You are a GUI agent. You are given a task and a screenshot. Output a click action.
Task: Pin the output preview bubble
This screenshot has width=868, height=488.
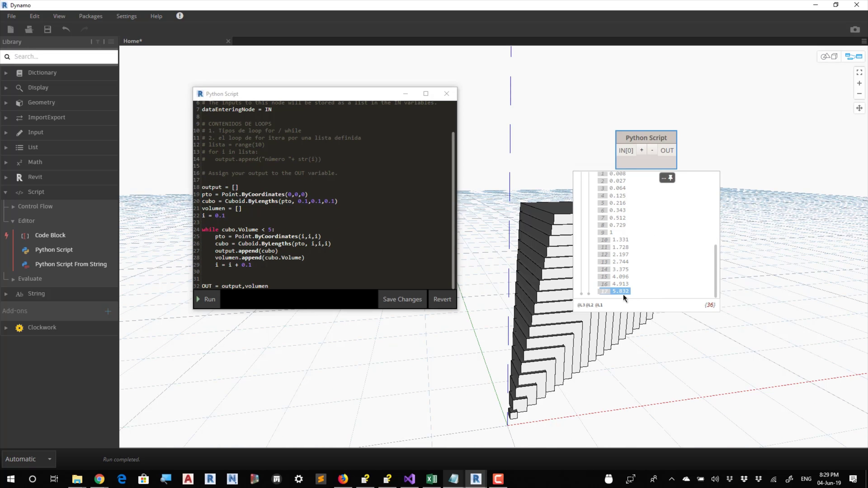(x=670, y=178)
